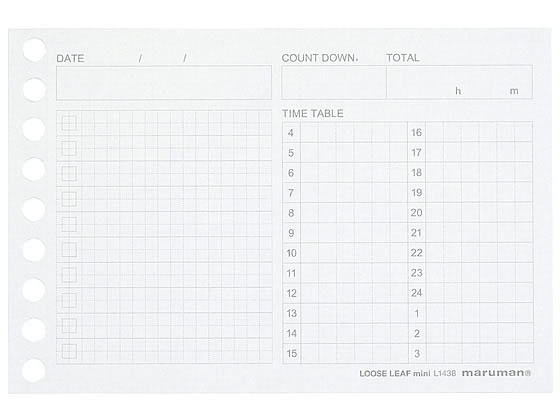The image size is (560, 420).
Task: Tick the first checkbox in the task list
Action: point(69,123)
